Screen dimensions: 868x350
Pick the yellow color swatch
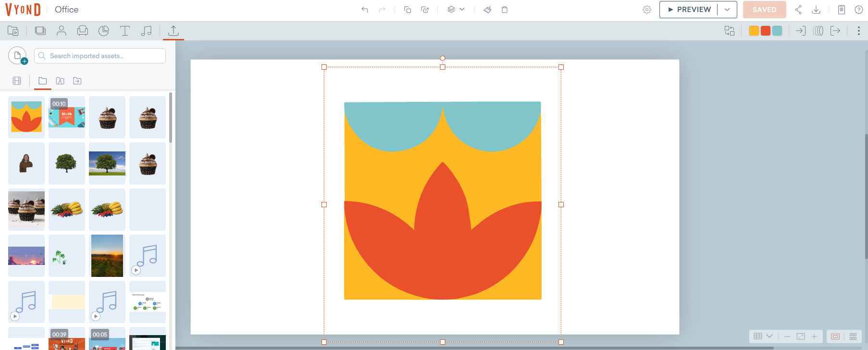tap(754, 31)
